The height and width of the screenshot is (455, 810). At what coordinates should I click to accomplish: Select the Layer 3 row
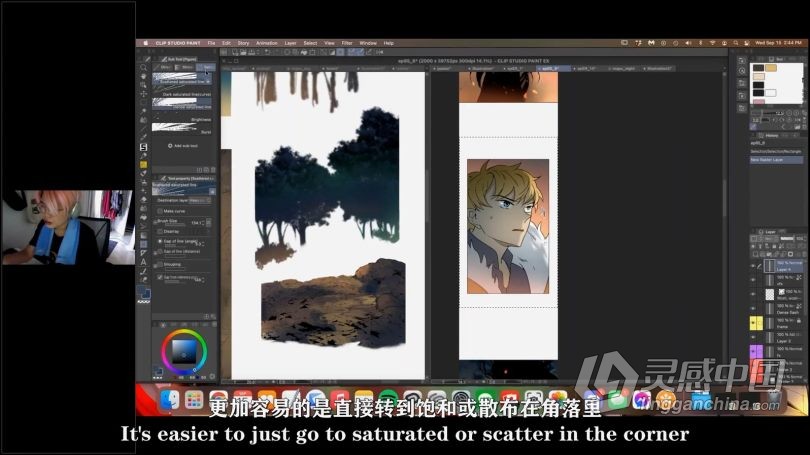(776, 337)
